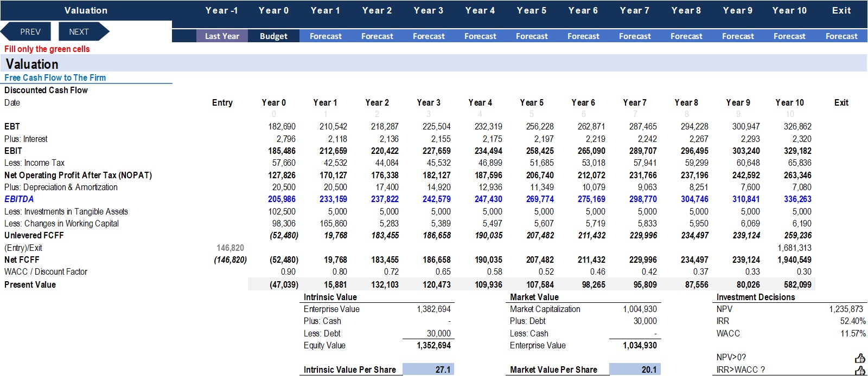Select the Valuation header title

86,10
